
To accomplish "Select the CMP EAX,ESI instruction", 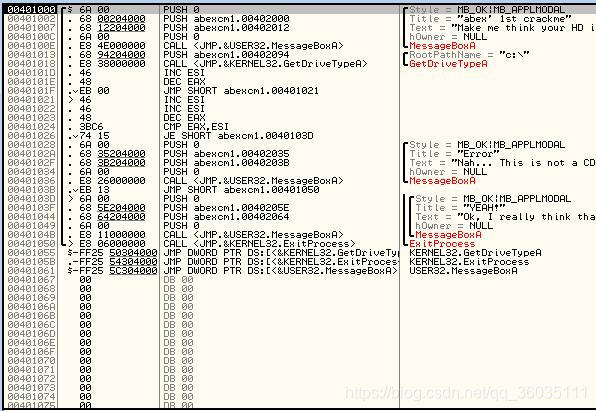I will 196,127.
